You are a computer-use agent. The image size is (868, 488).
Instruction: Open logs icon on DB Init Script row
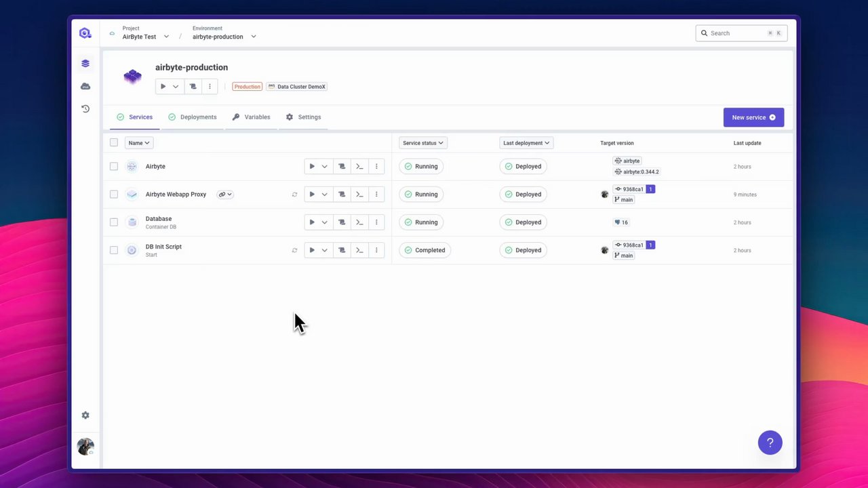coord(342,250)
